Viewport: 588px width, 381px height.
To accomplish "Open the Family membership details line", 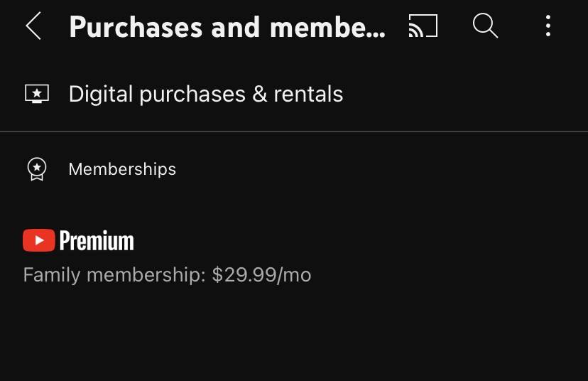I will [168, 275].
